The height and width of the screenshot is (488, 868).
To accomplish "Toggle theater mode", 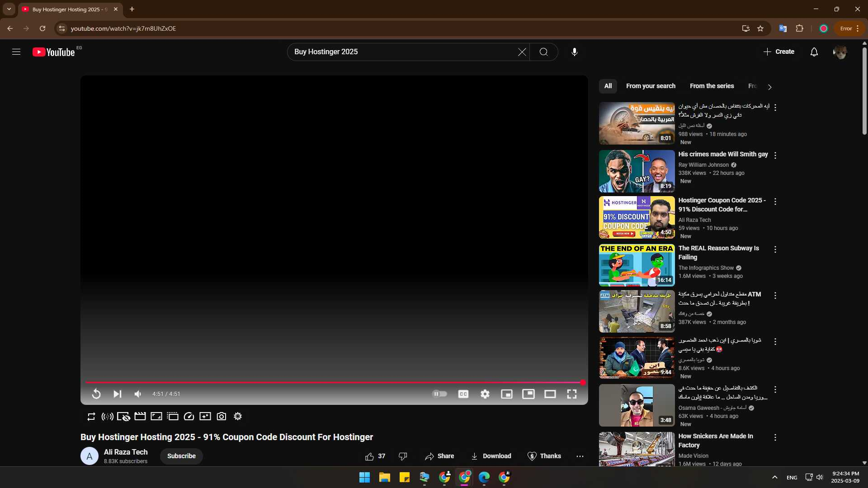I will pyautogui.click(x=550, y=394).
